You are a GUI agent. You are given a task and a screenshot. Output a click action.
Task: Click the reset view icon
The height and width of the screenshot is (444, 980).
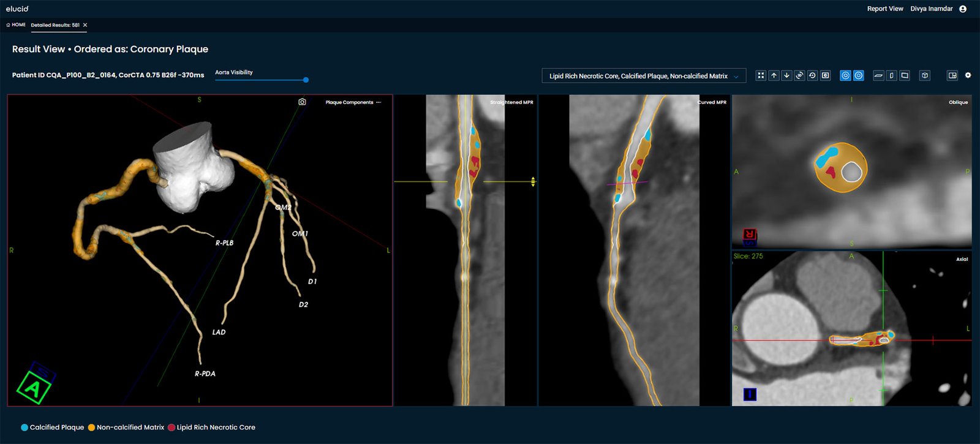click(812, 75)
